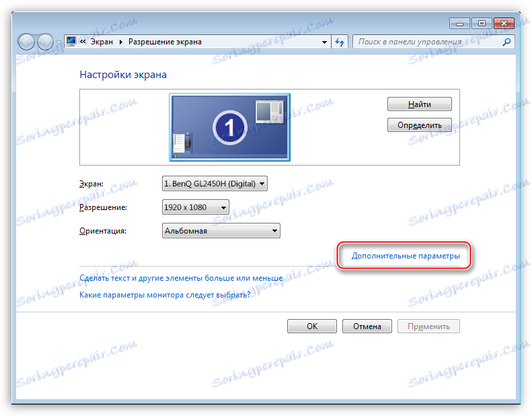
Task: Maximize the window
Action: (x=482, y=24)
